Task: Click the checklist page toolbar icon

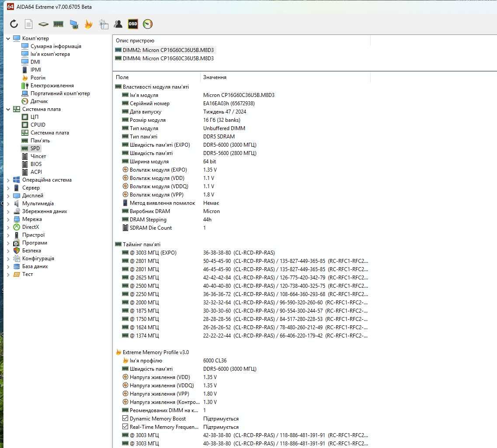Action: pos(104,24)
